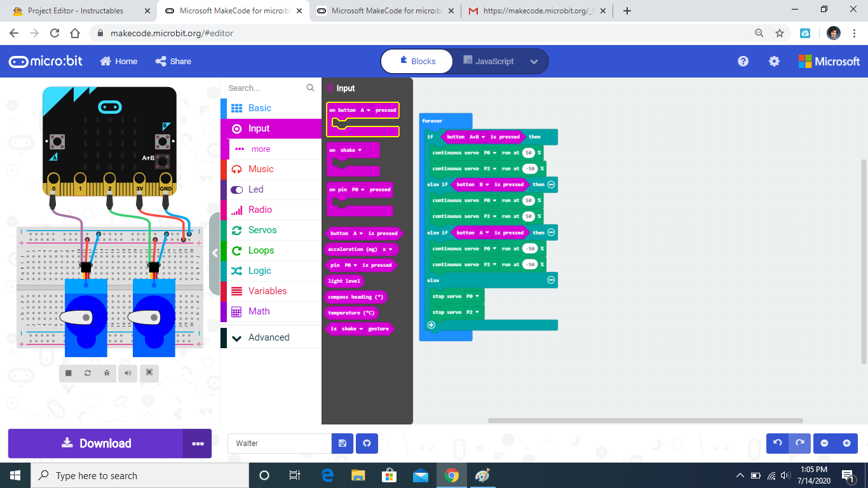Viewport: 868px width, 488px height.
Task: Open the Variables toolbox category
Action: [x=271, y=291]
